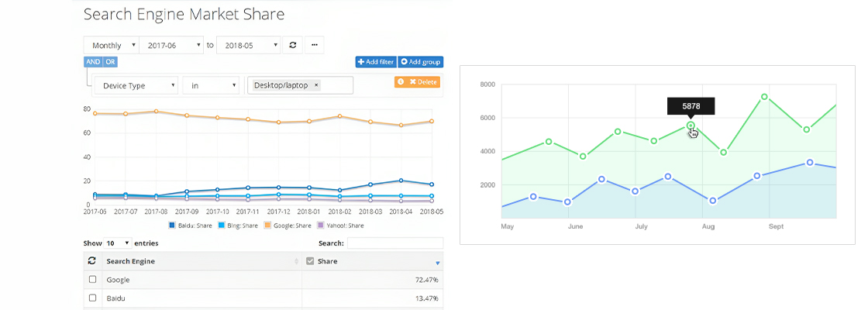
Task: Click the Share column header label
Action: click(x=327, y=261)
